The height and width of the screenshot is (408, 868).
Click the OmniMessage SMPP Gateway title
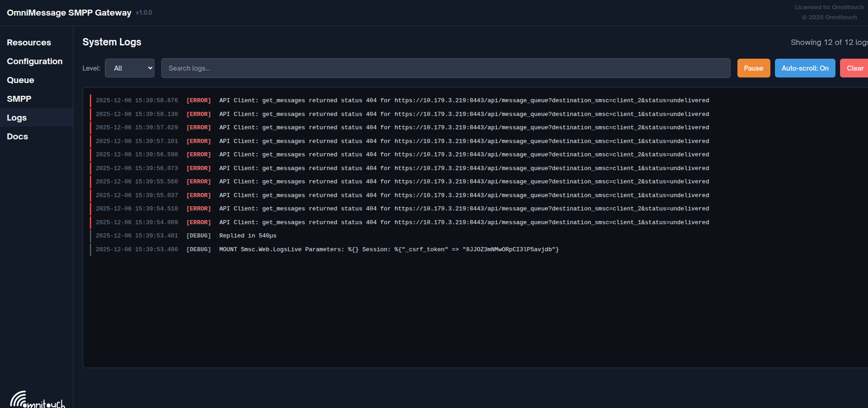tap(69, 13)
